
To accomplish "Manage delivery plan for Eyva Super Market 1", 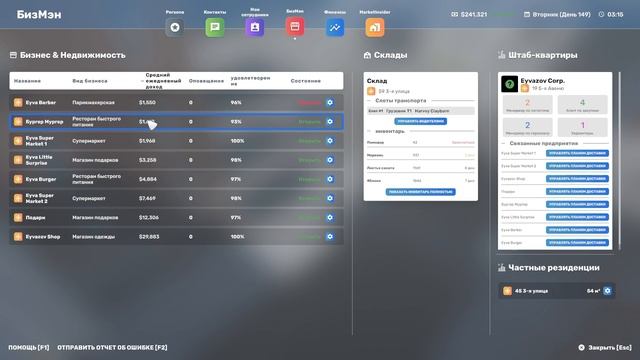I will (577, 153).
